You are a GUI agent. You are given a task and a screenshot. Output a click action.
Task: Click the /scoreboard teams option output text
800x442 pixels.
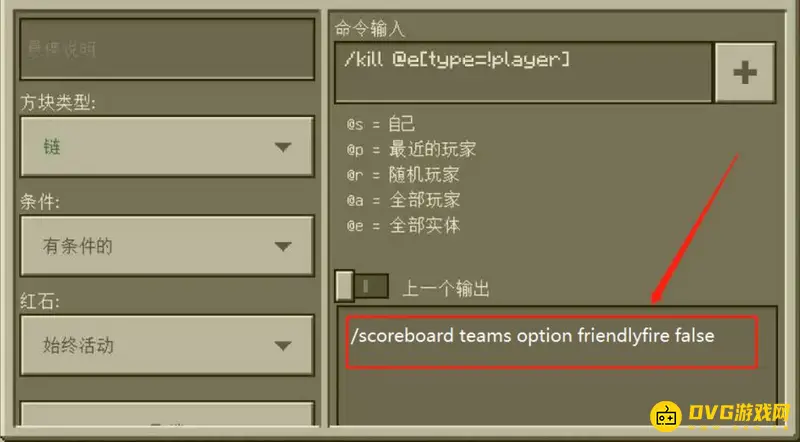[x=533, y=336]
